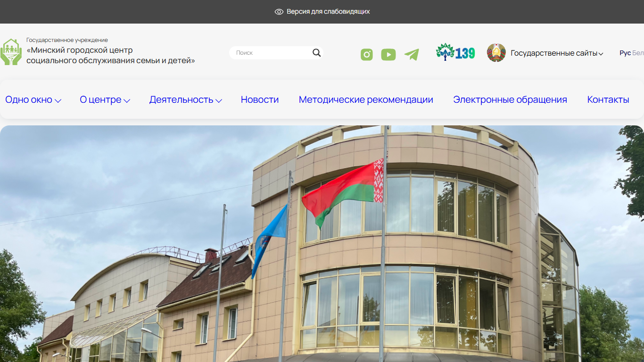Click the Belarus state emblem icon
644x362 pixels.
(496, 53)
